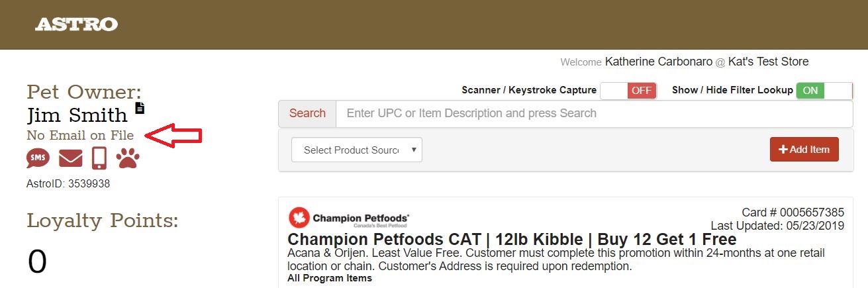Click the Champion Petfoods maple leaf logo
The height and width of the screenshot is (288, 868).
click(x=299, y=218)
